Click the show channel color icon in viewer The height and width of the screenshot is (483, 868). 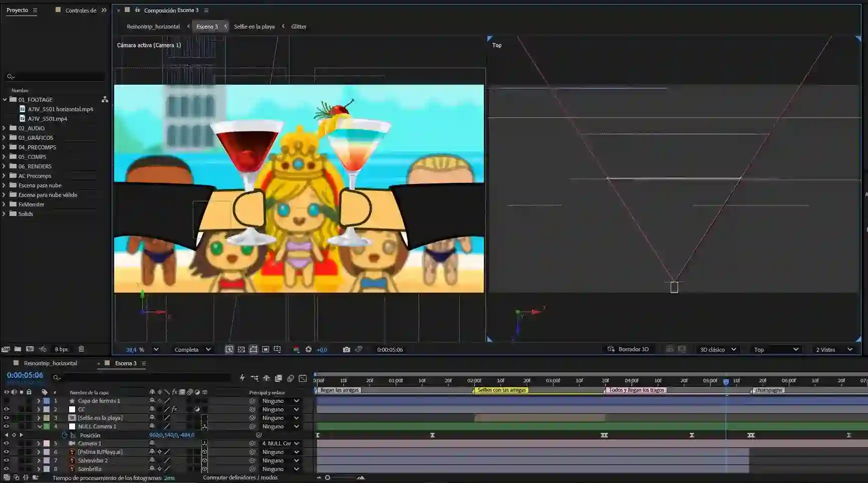(x=296, y=350)
